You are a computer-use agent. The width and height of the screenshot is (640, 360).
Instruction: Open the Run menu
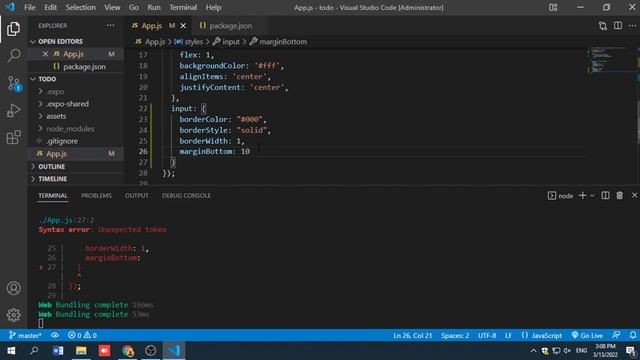coord(154,7)
